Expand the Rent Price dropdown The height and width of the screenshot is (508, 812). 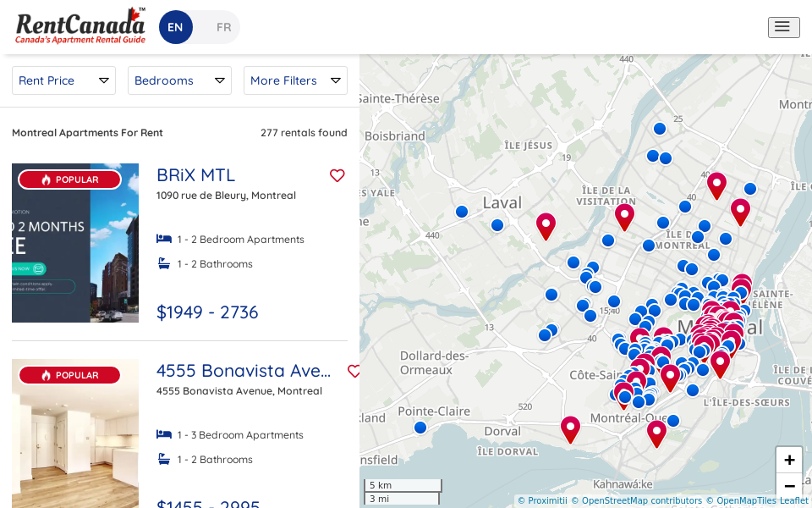pyautogui.click(x=63, y=80)
